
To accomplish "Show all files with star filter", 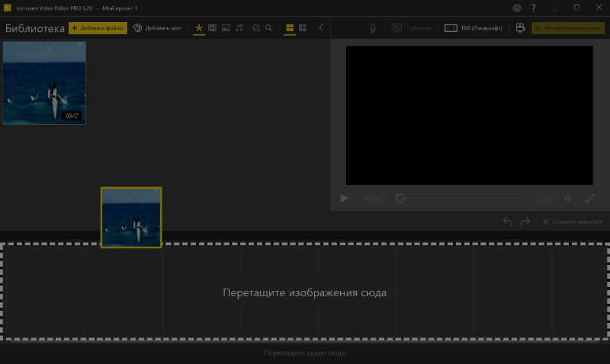I will (x=199, y=28).
